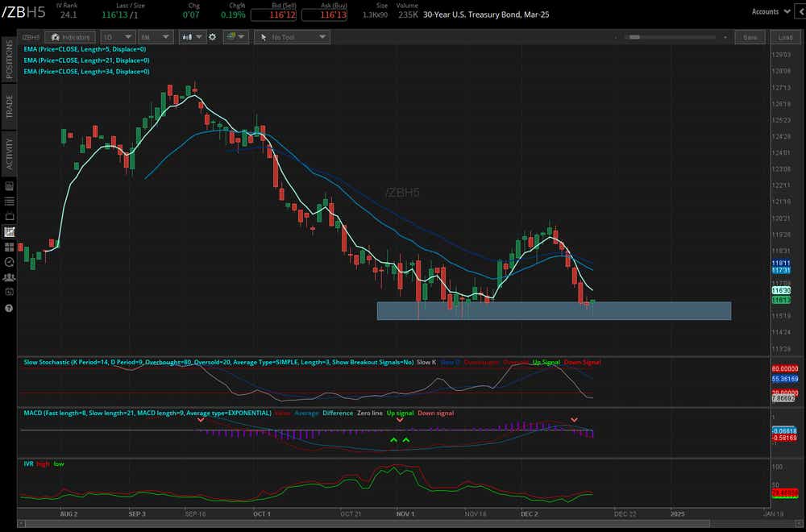Select the EMA Length=34 study label
806x532 pixels.
pos(86,72)
